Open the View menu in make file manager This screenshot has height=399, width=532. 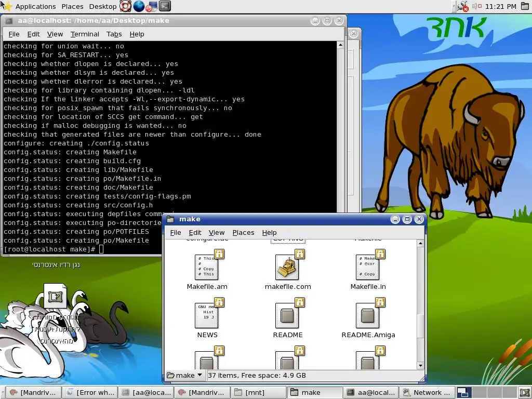tap(217, 232)
